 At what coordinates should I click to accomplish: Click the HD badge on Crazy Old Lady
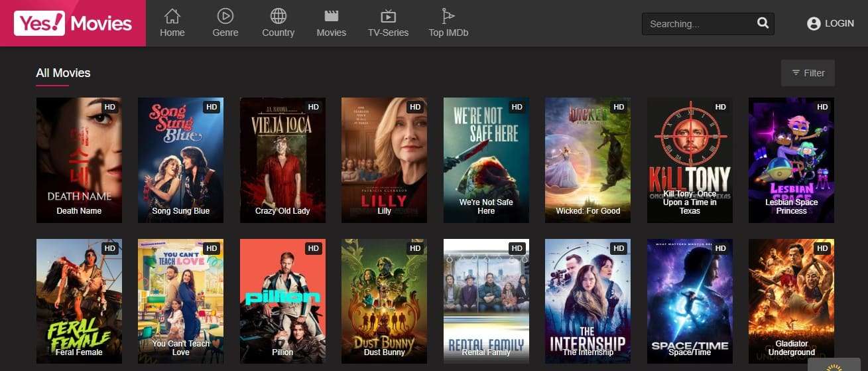click(x=314, y=107)
